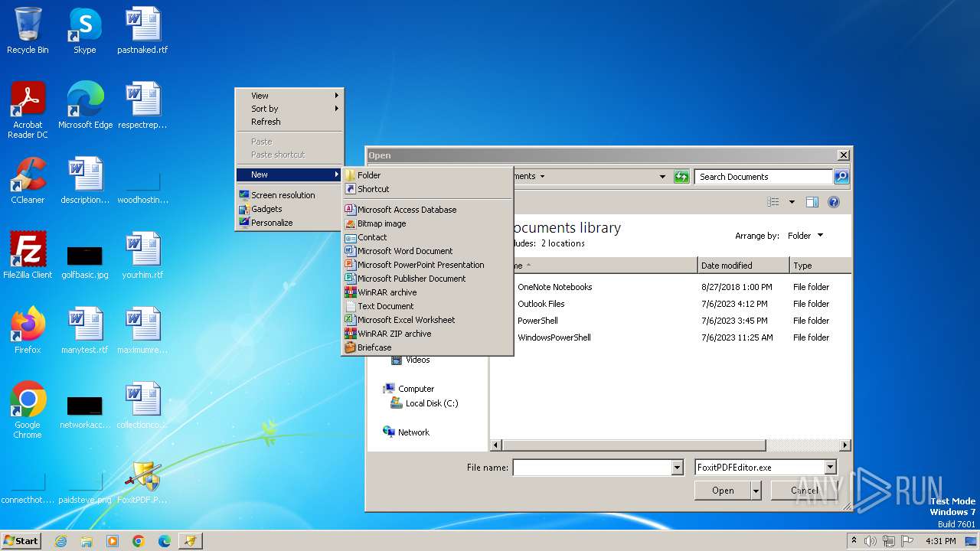Select the OneNote Notebooks folder

[554, 287]
